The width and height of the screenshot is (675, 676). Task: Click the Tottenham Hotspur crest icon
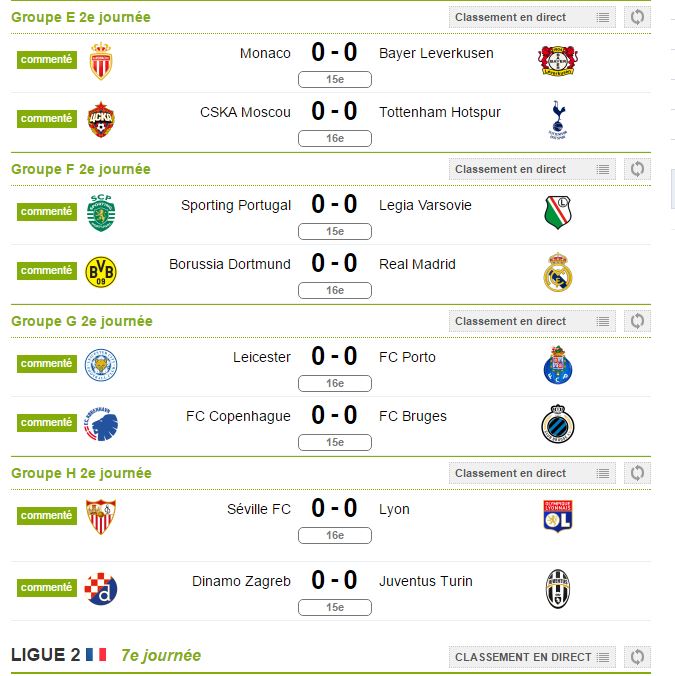[558, 120]
